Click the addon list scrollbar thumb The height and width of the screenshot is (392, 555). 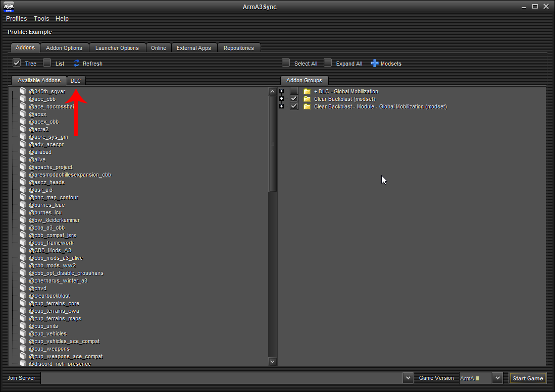point(272,143)
